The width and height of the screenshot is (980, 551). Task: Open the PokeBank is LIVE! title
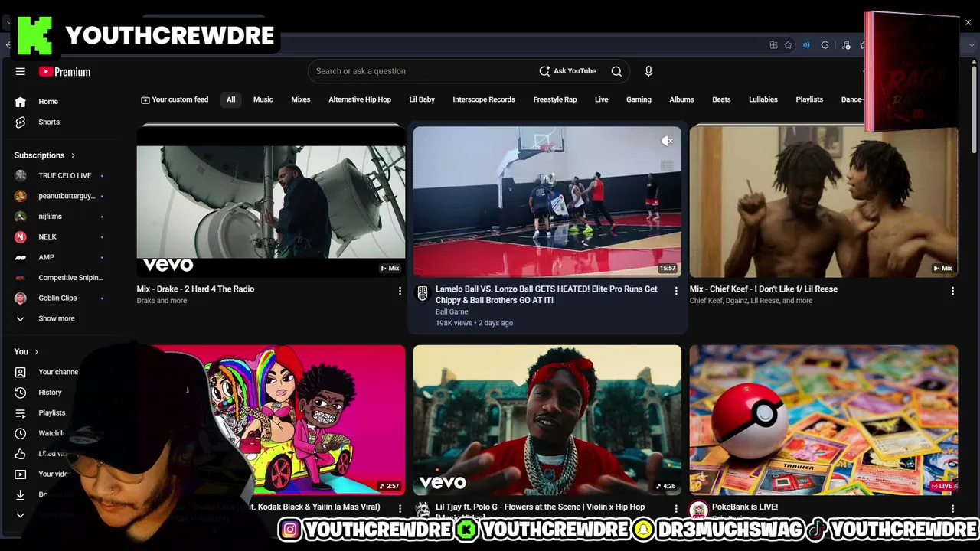click(745, 507)
